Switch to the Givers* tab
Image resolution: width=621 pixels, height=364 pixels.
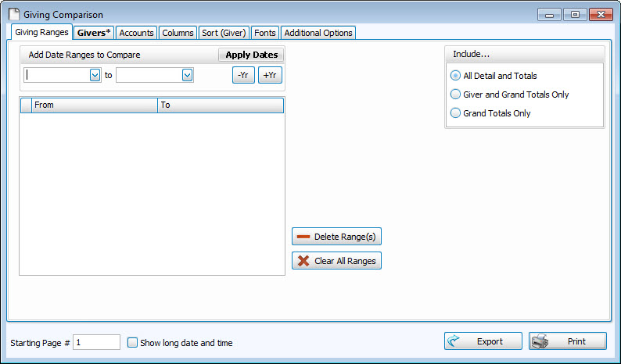click(94, 33)
